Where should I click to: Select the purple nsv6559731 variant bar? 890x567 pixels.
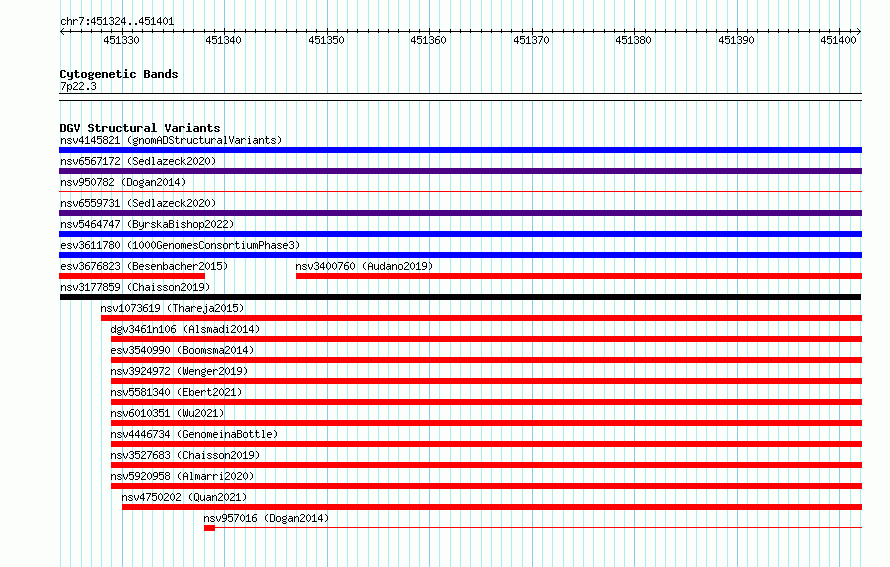460,213
